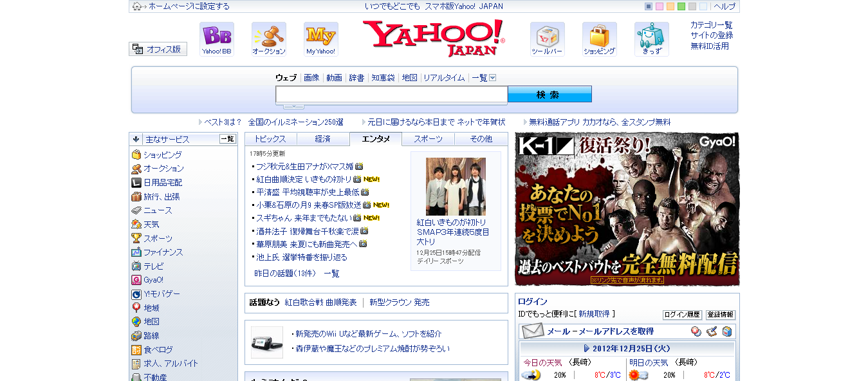Click tomorrow's weather sun icon
Image resolution: width=868 pixels, height=381 pixels.
pyautogui.click(x=638, y=375)
